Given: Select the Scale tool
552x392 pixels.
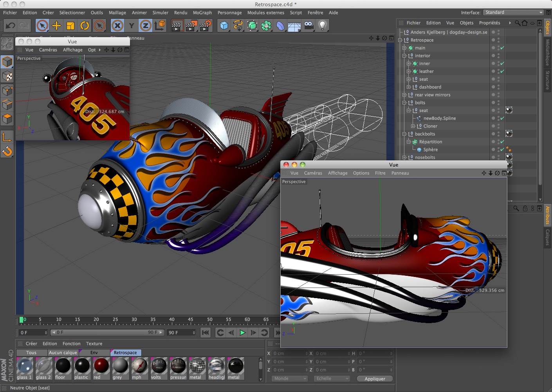Looking at the screenshot, I should click(70, 26).
